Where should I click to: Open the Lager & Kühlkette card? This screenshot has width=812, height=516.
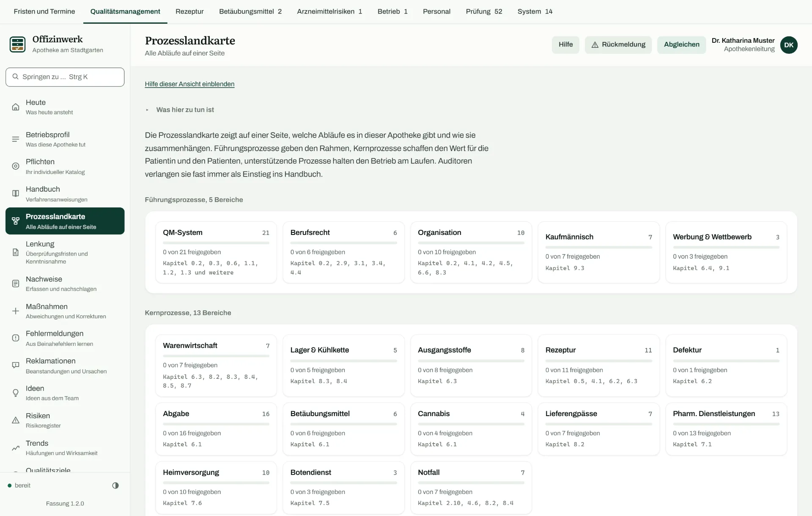coord(343,366)
